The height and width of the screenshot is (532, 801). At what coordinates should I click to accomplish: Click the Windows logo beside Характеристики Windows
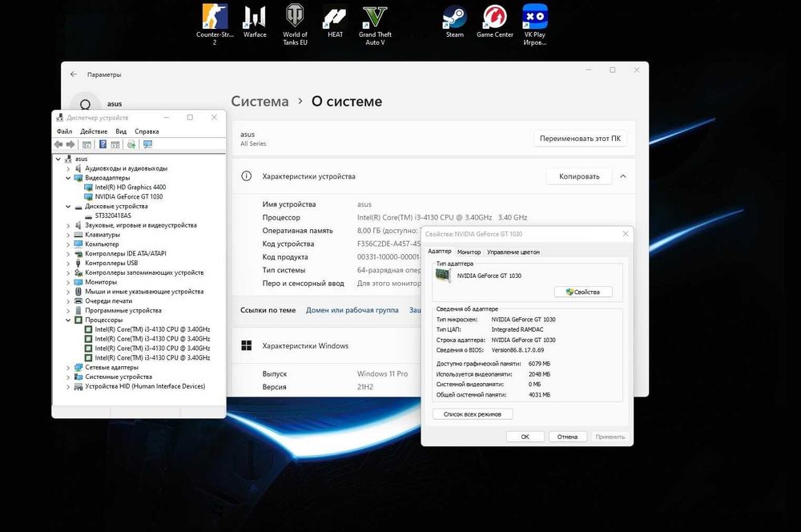coord(246,345)
